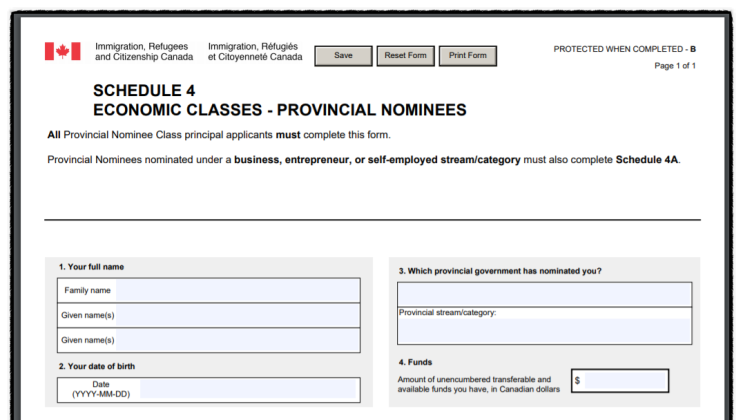Click the '4. Funds' section label
Screen dimensions: 743x420
(415, 362)
